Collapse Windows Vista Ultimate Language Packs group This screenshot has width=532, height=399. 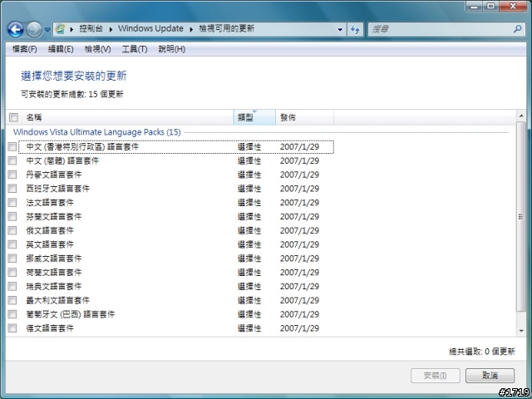(x=96, y=132)
